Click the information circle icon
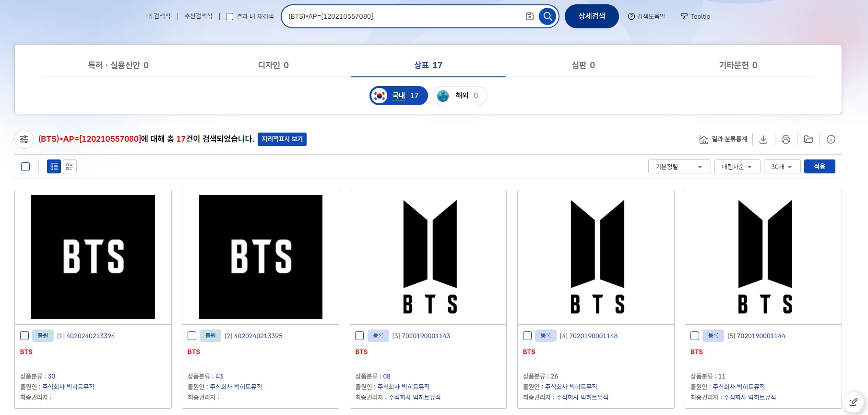Screen dimensions: 868x415 (x=831, y=139)
